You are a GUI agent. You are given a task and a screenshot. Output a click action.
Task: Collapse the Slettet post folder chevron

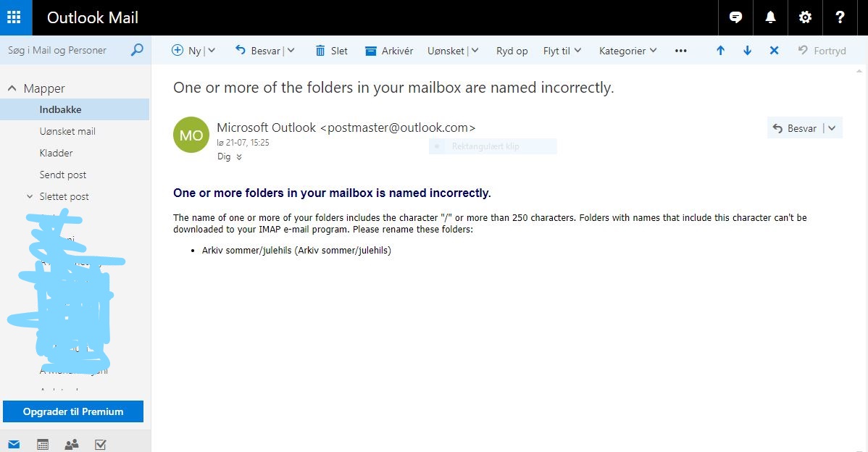tap(30, 196)
